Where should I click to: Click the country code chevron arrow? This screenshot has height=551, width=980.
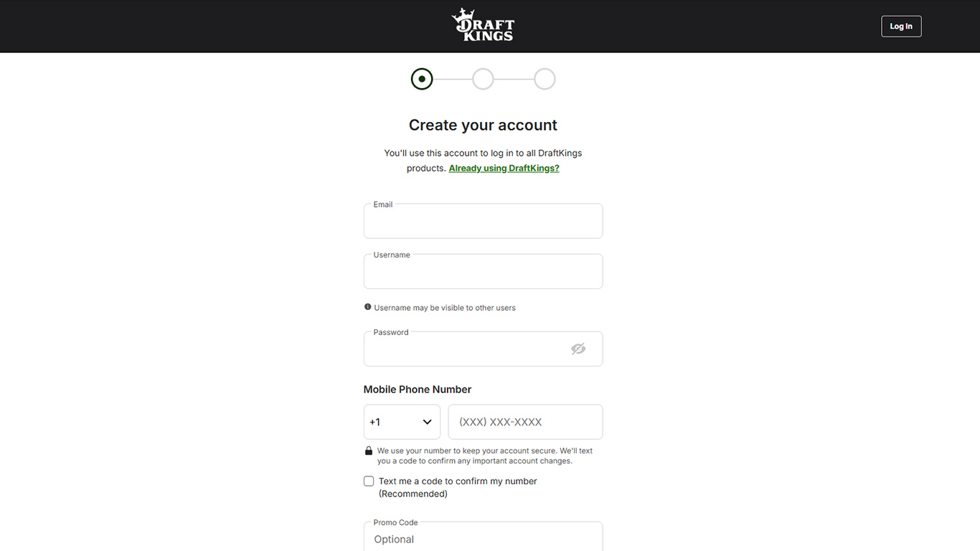coord(427,422)
